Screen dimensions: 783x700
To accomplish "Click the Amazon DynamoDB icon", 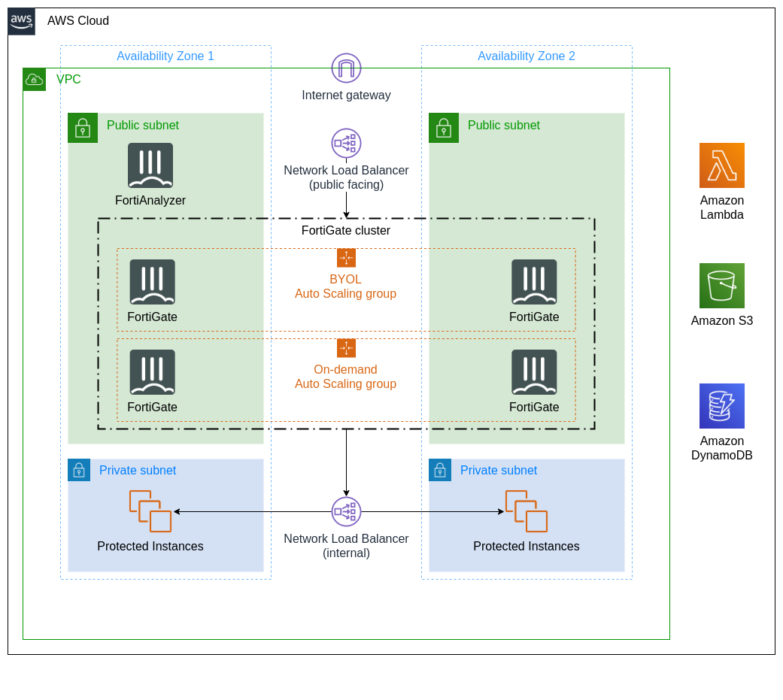I will (x=722, y=406).
